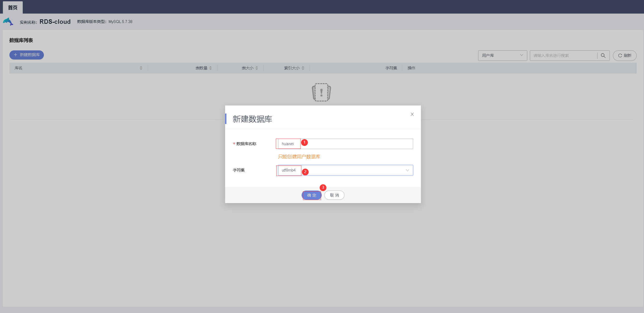Click the 操作 column header
This screenshot has height=313, width=644.
pos(411,68)
